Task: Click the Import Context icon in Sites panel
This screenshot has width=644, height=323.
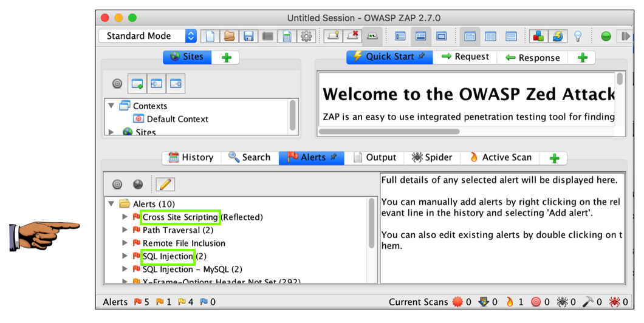Action: coord(157,84)
